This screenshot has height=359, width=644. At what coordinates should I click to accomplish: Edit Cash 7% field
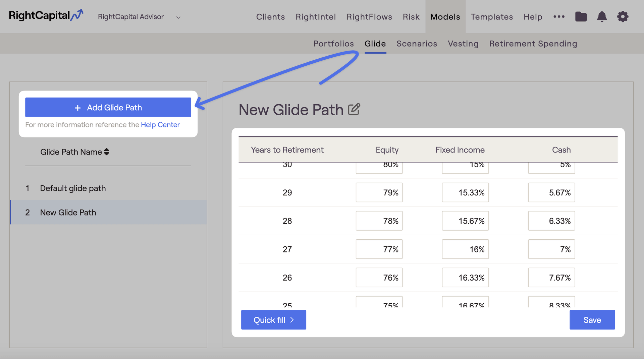pos(551,249)
